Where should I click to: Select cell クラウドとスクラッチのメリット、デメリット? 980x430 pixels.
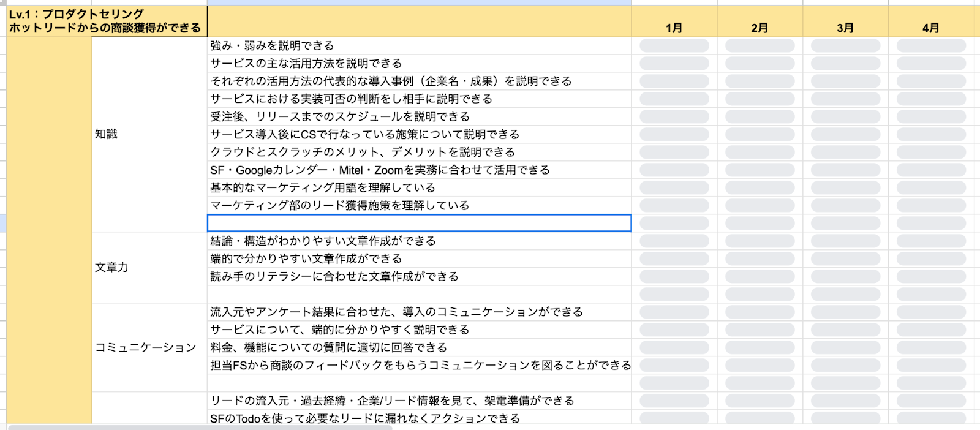click(x=420, y=153)
